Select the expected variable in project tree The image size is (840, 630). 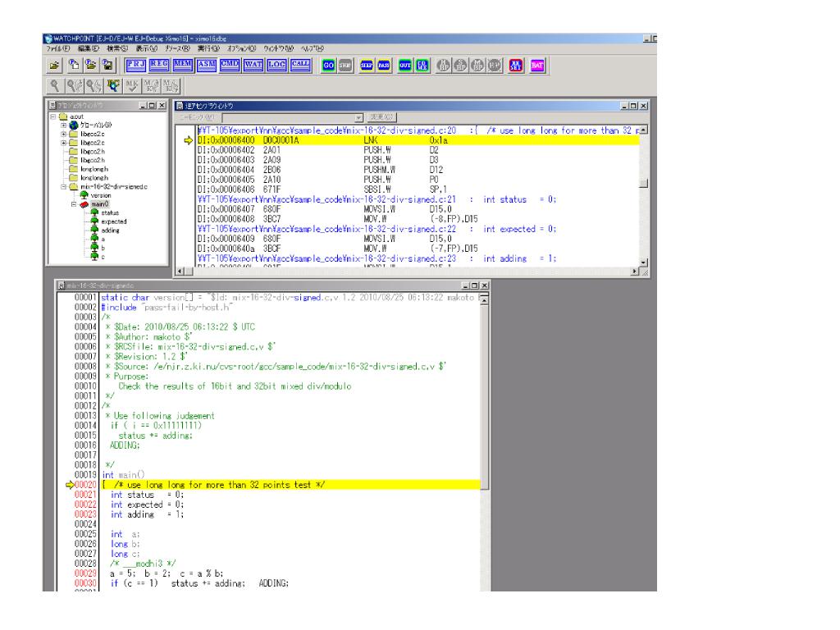[x=113, y=221]
